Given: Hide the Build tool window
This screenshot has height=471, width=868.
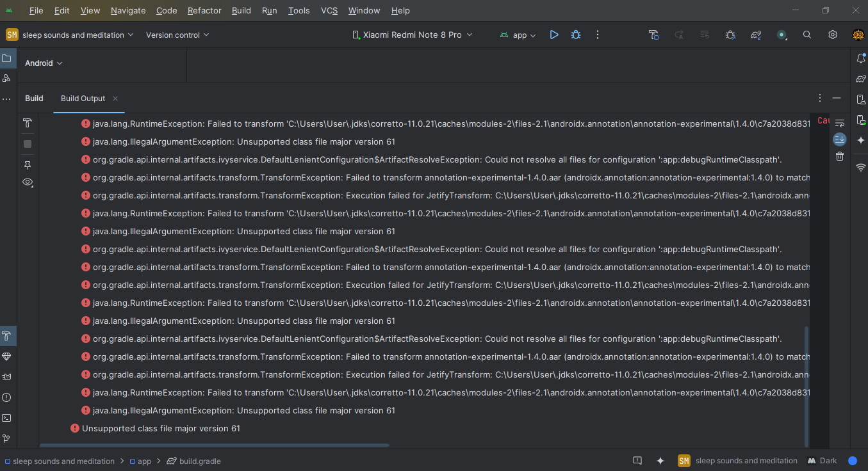Looking at the screenshot, I should [x=837, y=98].
